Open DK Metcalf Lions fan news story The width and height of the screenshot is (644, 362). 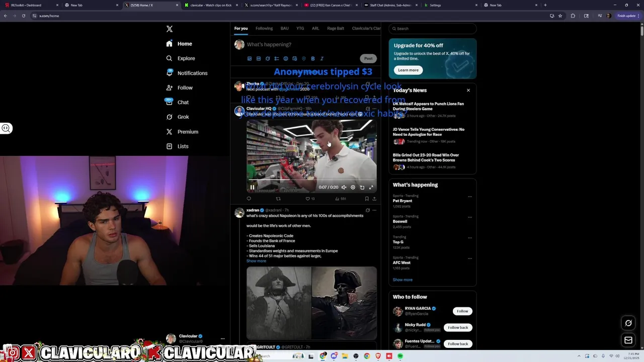point(432,109)
